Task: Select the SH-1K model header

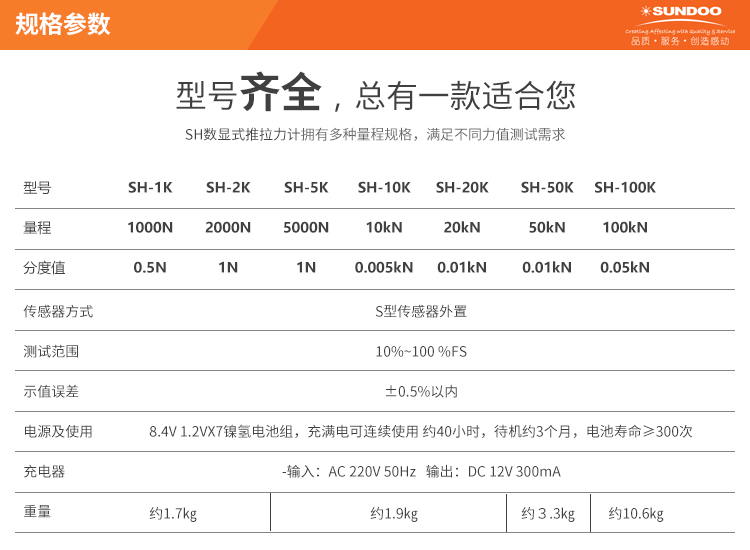Action: click(x=150, y=187)
